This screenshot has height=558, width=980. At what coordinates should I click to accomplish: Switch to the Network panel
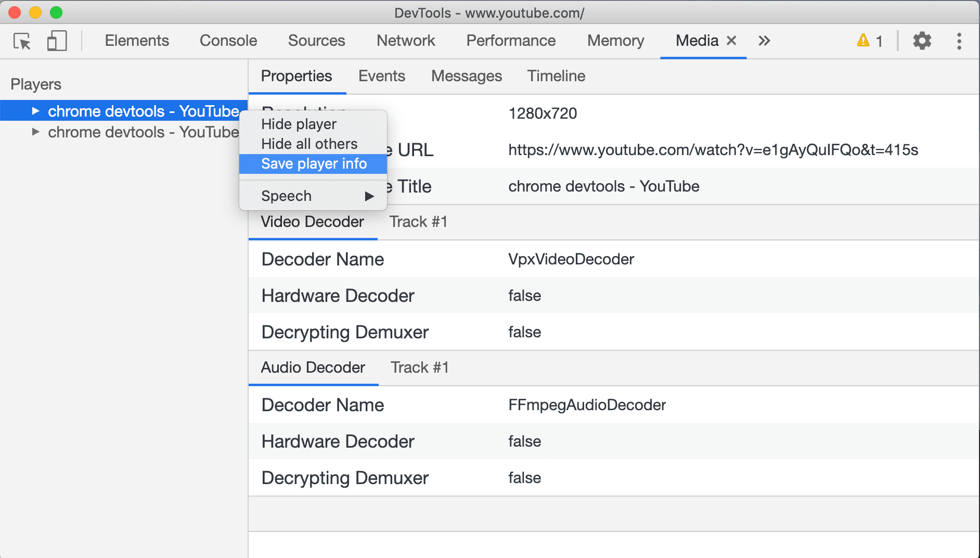[406, 41]
